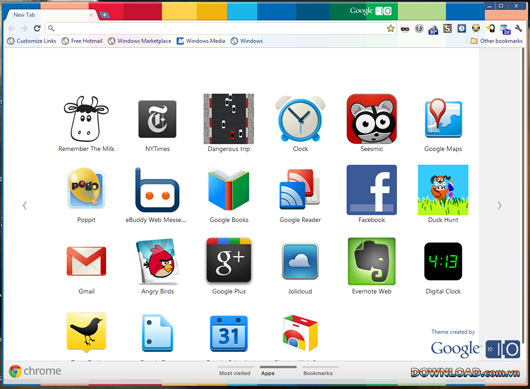
Task: Switch to the Most visited section
Action: click(x=235, y=373)
